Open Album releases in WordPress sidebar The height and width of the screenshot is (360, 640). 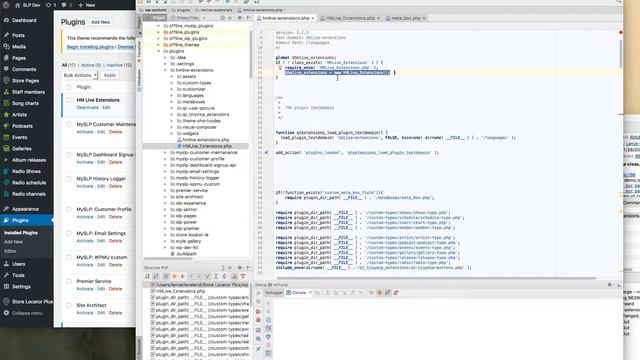(x=29, y=160)
